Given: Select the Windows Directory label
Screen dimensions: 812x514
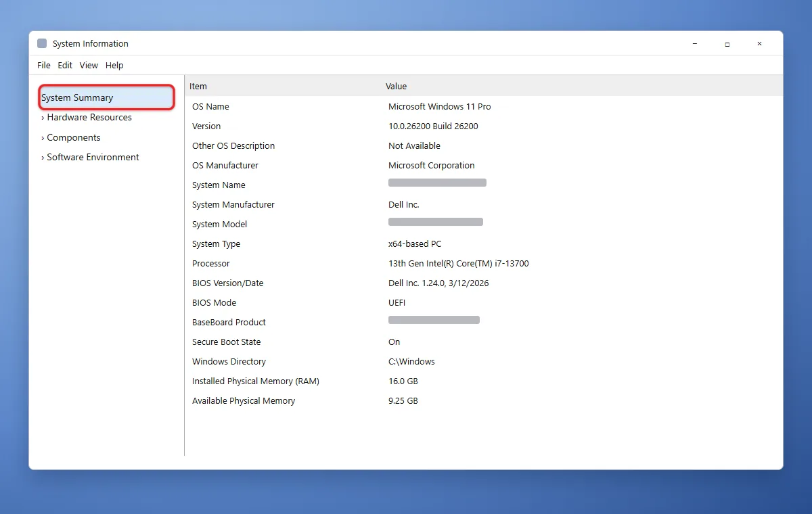Looking at the screenshot, I should click(229, 362).
